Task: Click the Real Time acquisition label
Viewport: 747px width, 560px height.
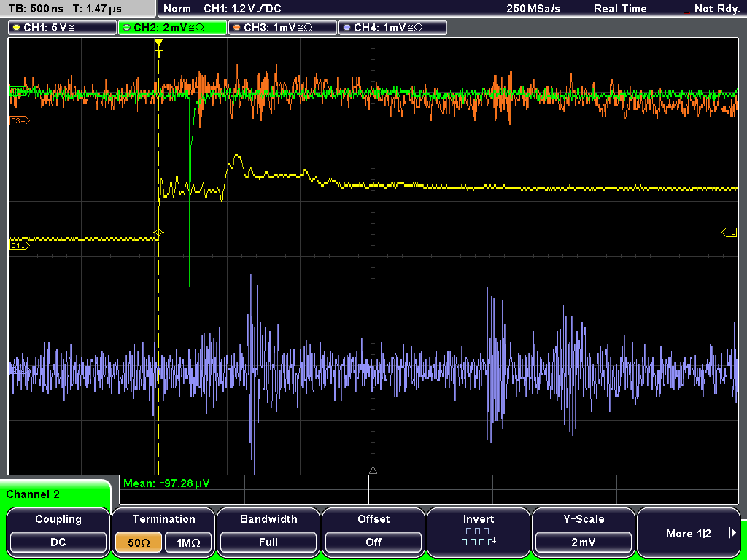Action: [620, 9]
